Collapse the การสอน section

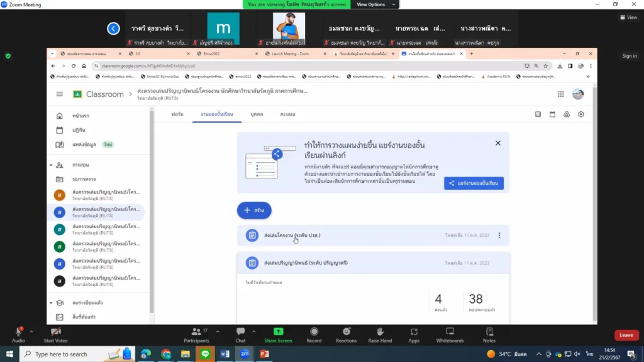click(x=51, y=165)
